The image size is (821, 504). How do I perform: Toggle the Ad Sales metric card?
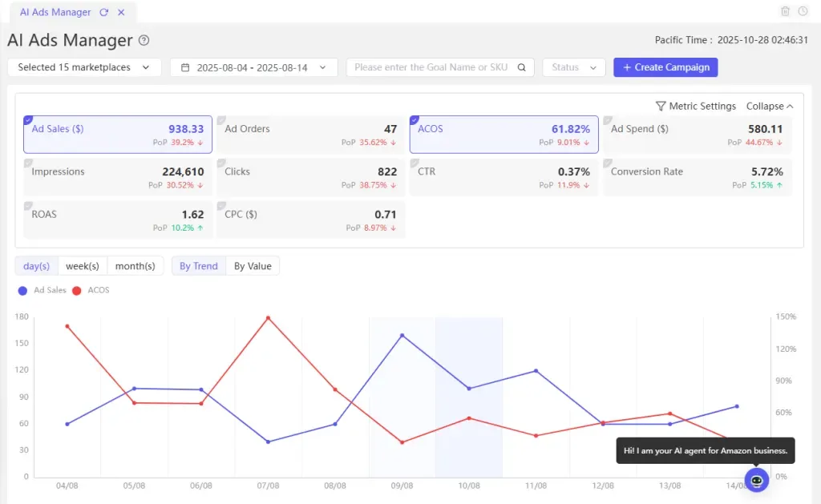(118, 135)
